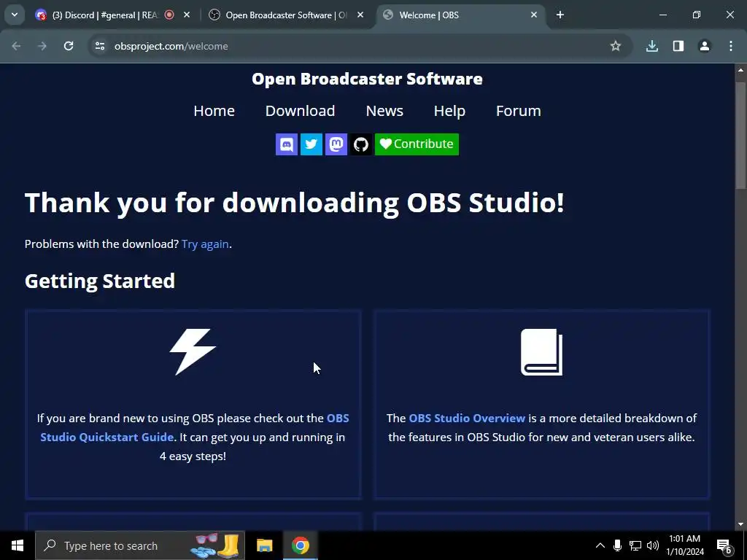This screenshot has height=560, width=747.
Task: Open the volume tray icon
Action: (x=653, y=545)
